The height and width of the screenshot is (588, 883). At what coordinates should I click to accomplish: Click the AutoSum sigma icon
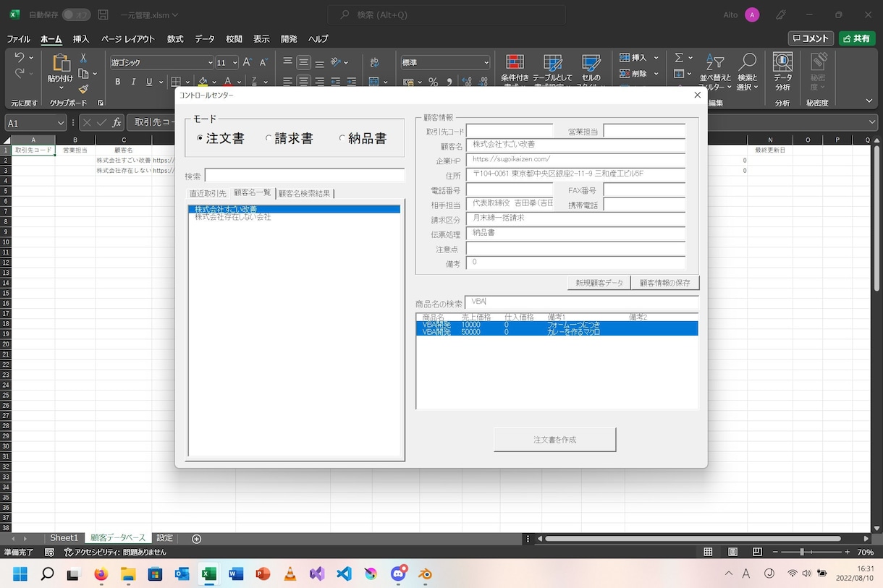click(x=679, y=58)
